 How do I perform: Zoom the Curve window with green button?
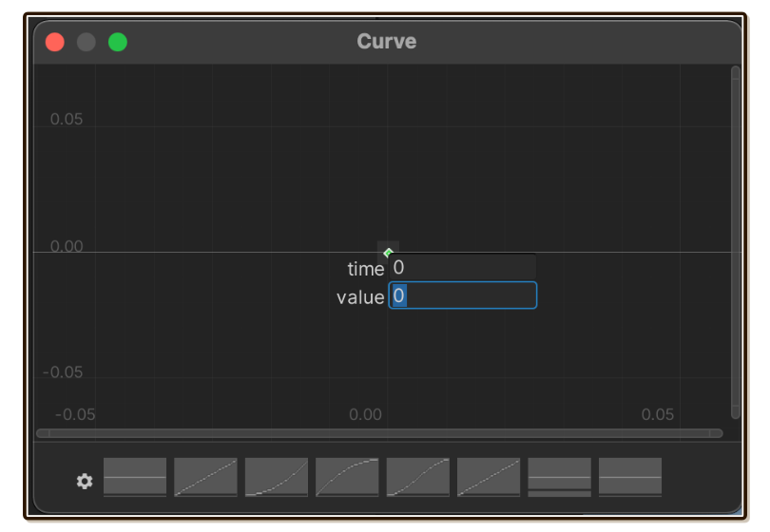(118, 42)
